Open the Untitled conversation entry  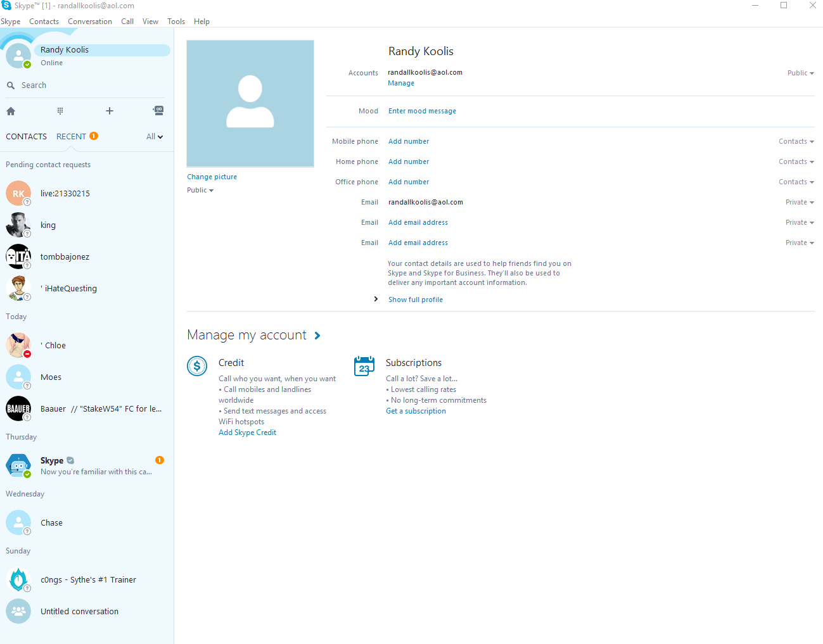(x=87, y=611)
